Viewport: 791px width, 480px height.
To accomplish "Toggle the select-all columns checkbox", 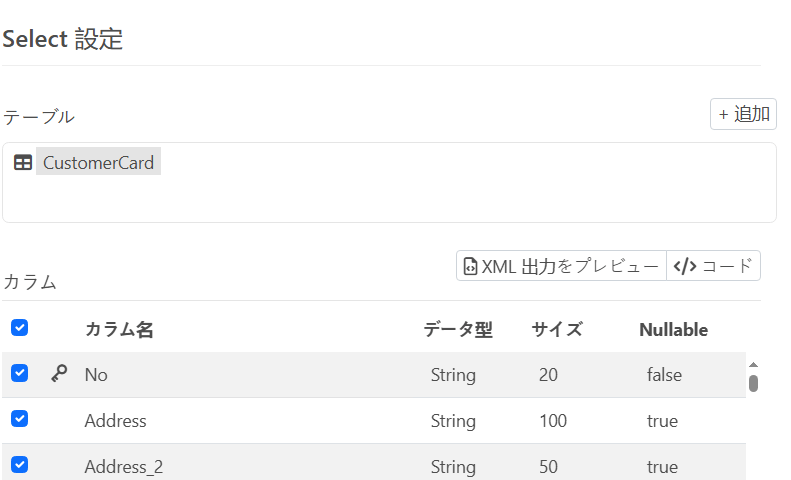I will [x=20, y=328].
